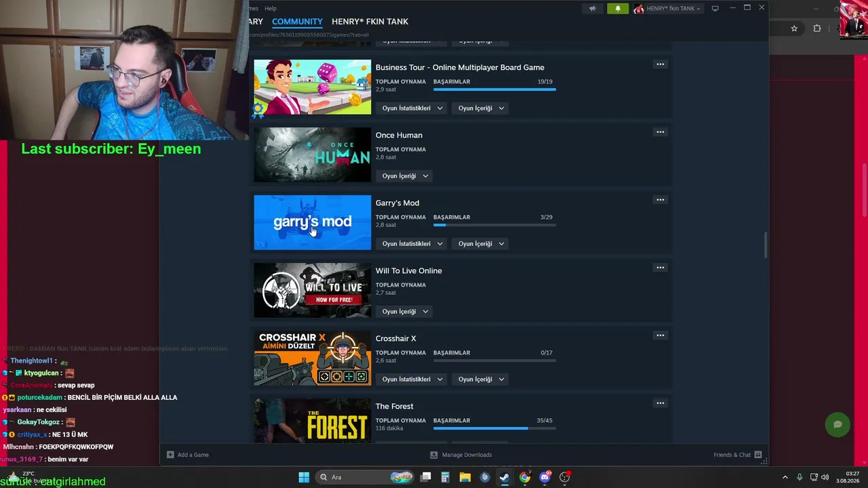Open the HENRY* fkin TANK account dropdown
Image resolution: width=868 pixels, height=488 pixels.
[667, 8]
